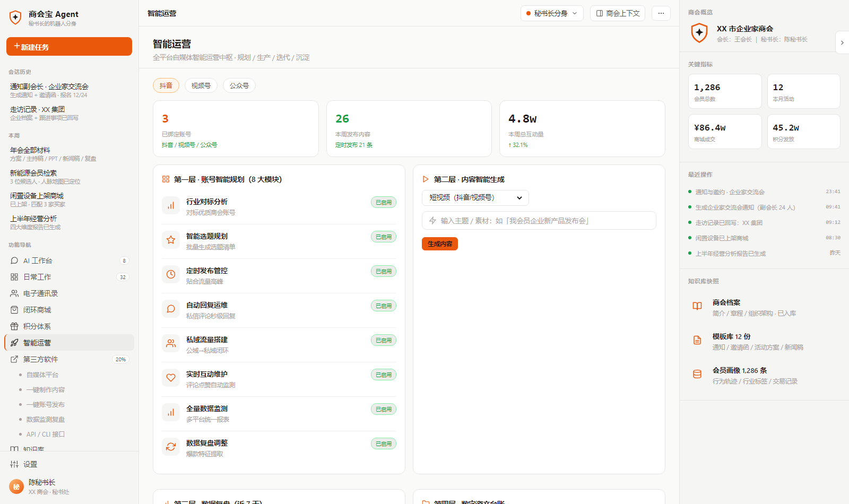Viewport: 849px width, 504px height.
Task: Toggle 已启用 status for 定时发布管控
Action: (x=384, y=271)
